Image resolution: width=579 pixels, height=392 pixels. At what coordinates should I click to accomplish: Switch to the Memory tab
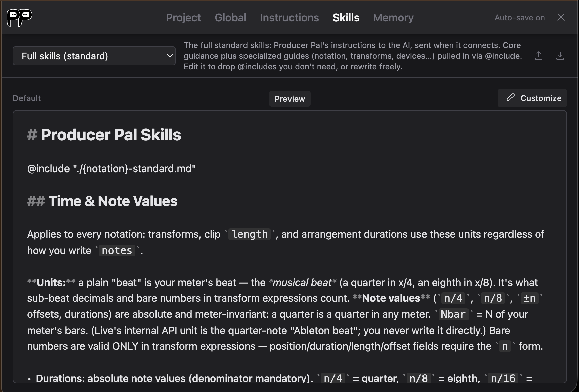393,17
